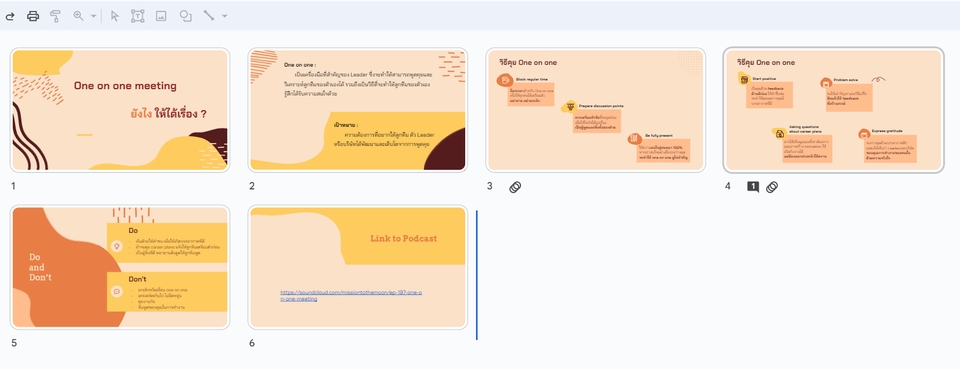The height and width of the screenshot is (369, 960).
Task: Click slide number 3 label
Action: tap(490, 186)
